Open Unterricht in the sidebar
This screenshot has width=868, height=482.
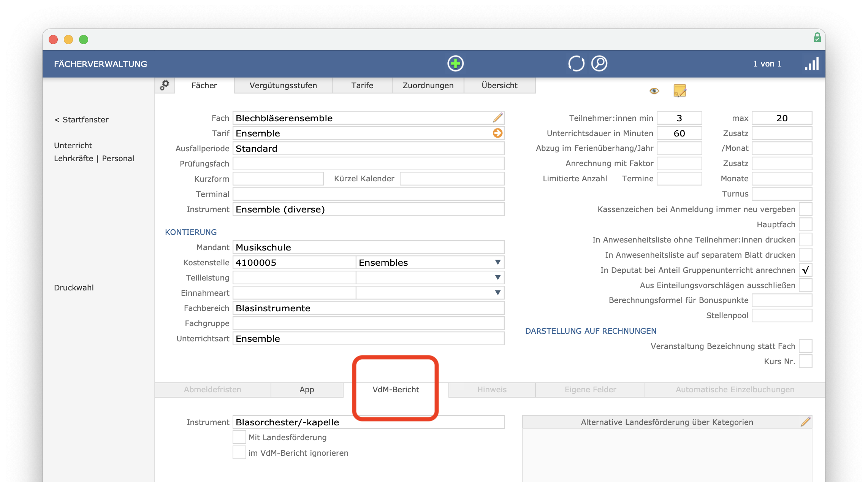pyautogui.click(x=73, y=145)
